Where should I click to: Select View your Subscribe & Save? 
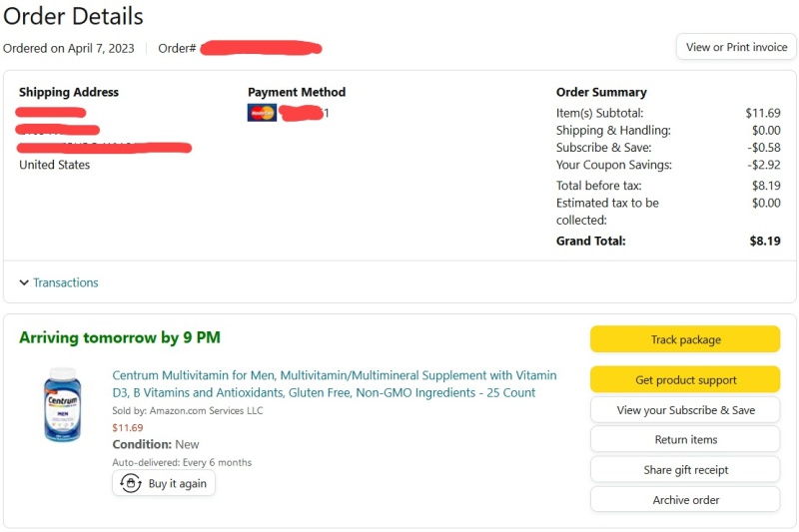coord(685,410)
